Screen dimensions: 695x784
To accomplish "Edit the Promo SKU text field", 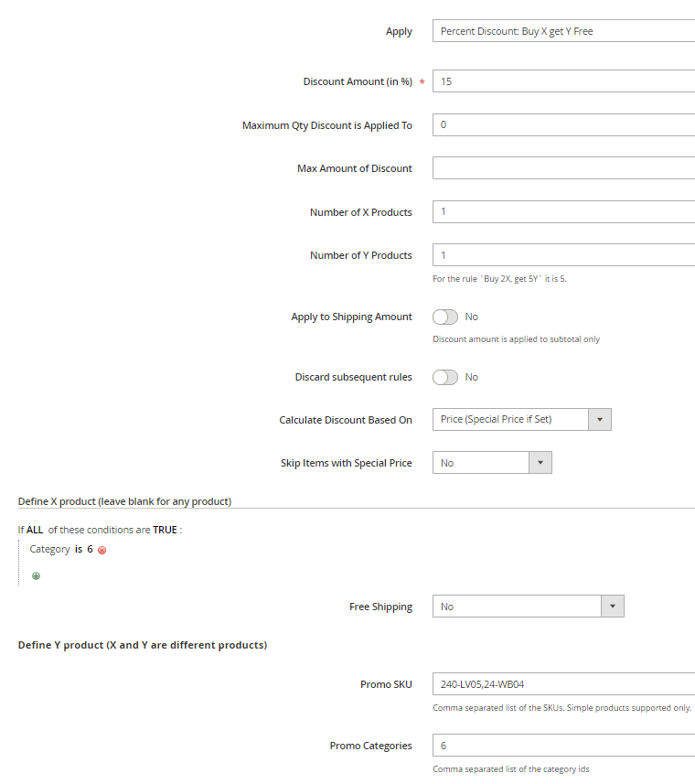I will [562, 683].
